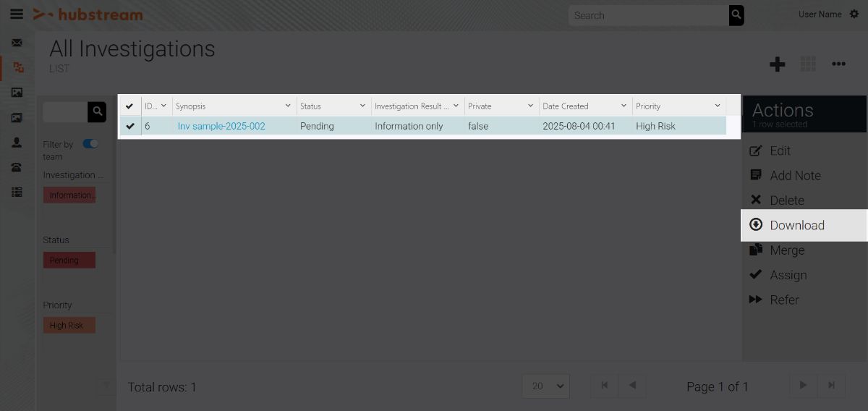Uncheck the row 6 selection checkbox
868x411 pixels.
coord(130,126)
